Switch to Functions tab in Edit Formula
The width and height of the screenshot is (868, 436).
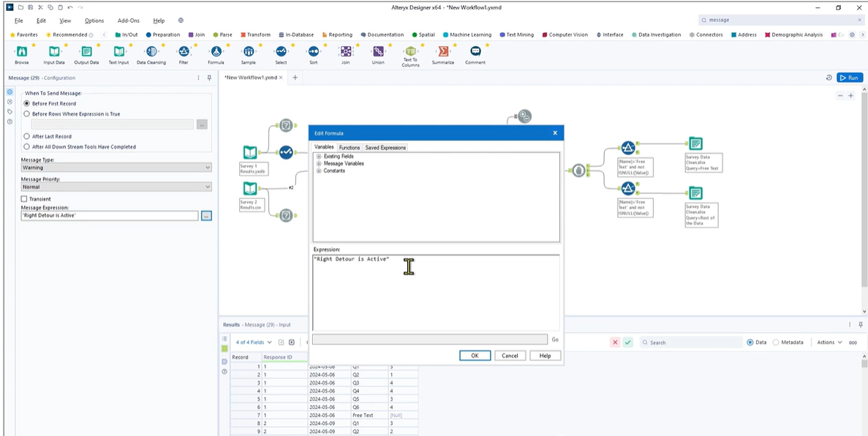350,147
